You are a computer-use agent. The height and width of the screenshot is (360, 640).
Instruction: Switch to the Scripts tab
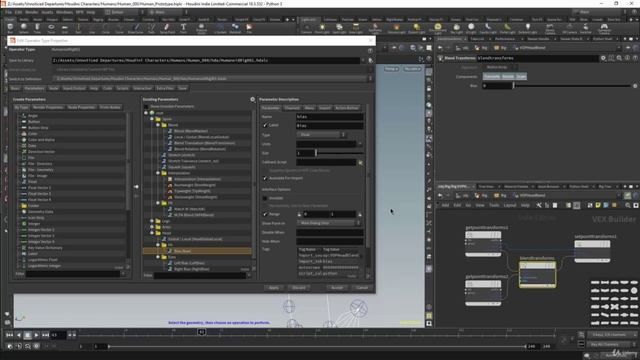[122, 88]
